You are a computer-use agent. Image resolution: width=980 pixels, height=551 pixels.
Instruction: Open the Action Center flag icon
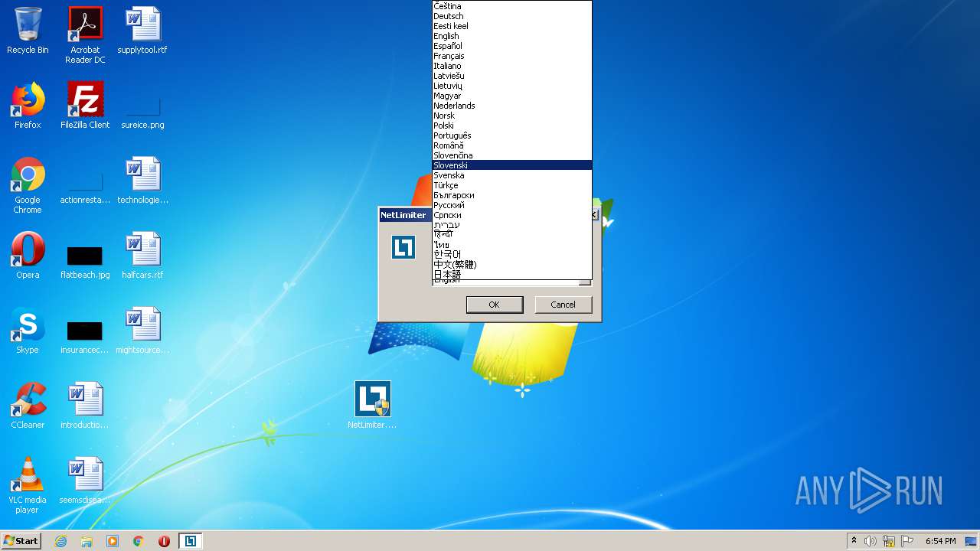(x=907, y=541)
